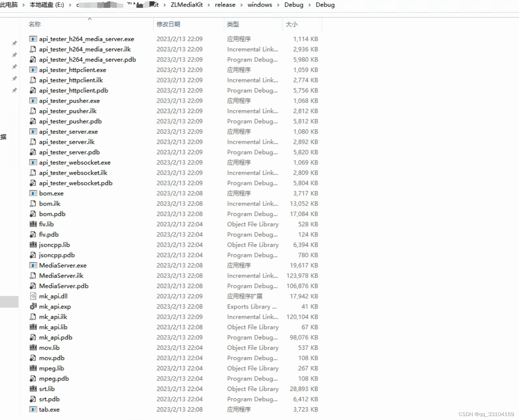Click the mk_api.lib library icon

pos(33,327)
